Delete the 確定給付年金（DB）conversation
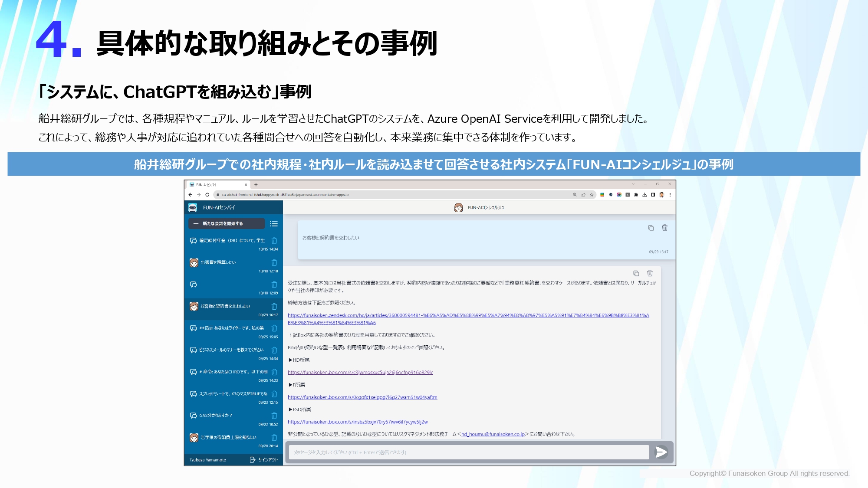The image size is (868, 488). 274,241
